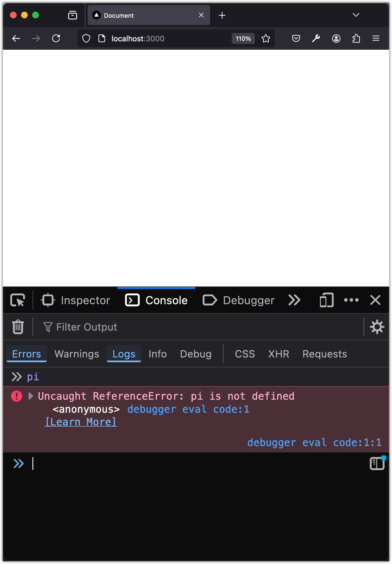The image size is (392, 564).
Task: Bookmark this page with star
Action: pos(266,38)
